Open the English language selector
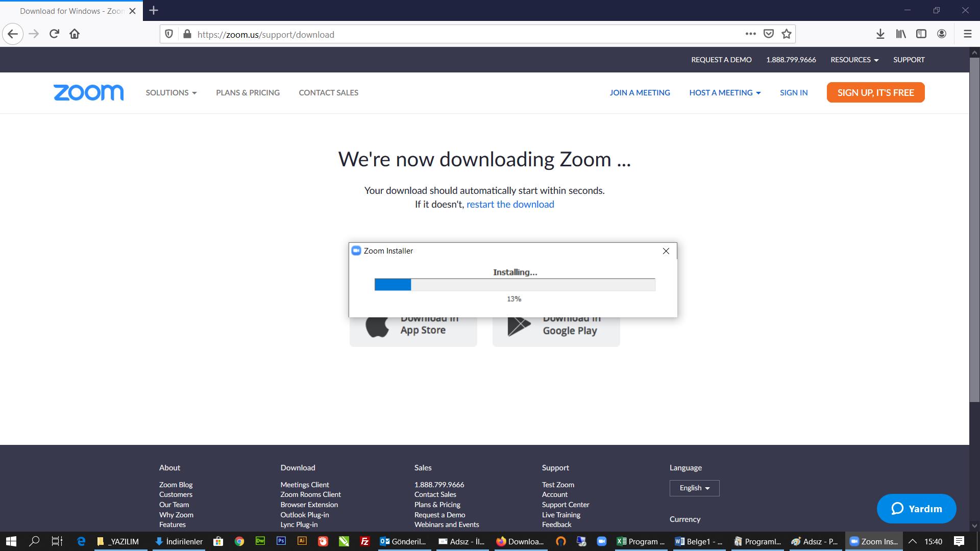980x551 pixels. pyautogui.click(x=694, y=488)
